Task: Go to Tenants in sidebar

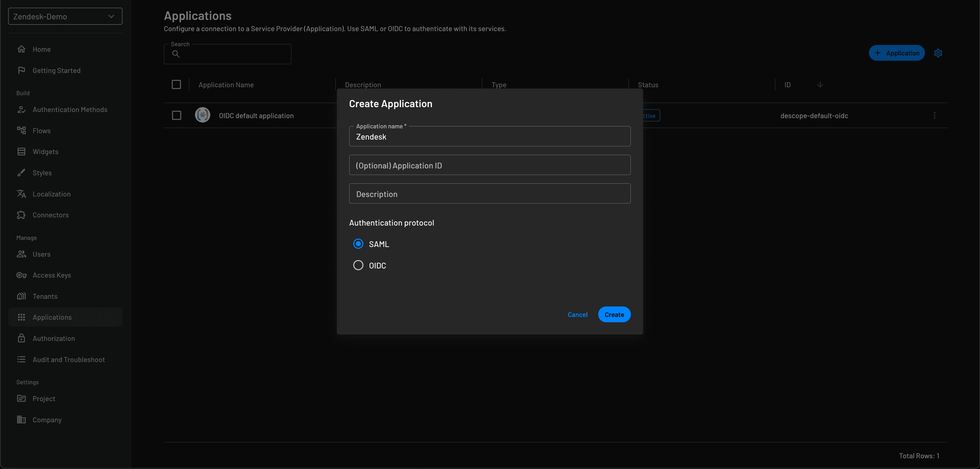Action: 45,296
